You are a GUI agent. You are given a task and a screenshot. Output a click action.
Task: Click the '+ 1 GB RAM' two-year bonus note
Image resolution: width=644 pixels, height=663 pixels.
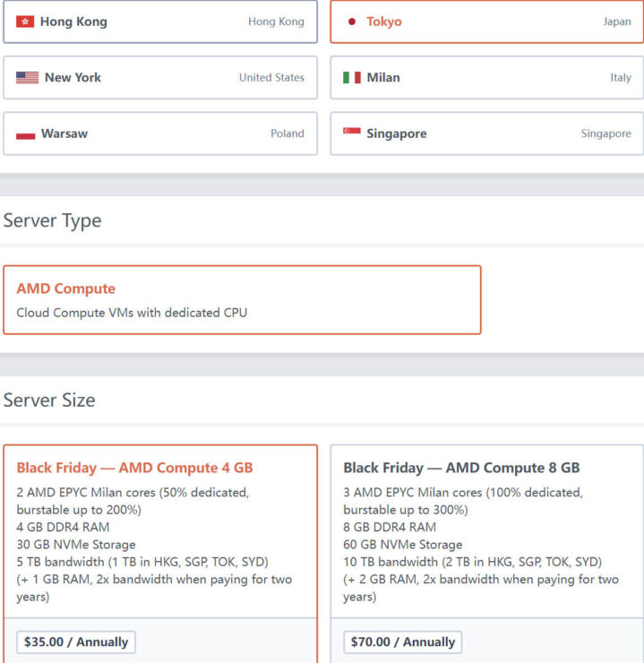(x=154, y=588)
